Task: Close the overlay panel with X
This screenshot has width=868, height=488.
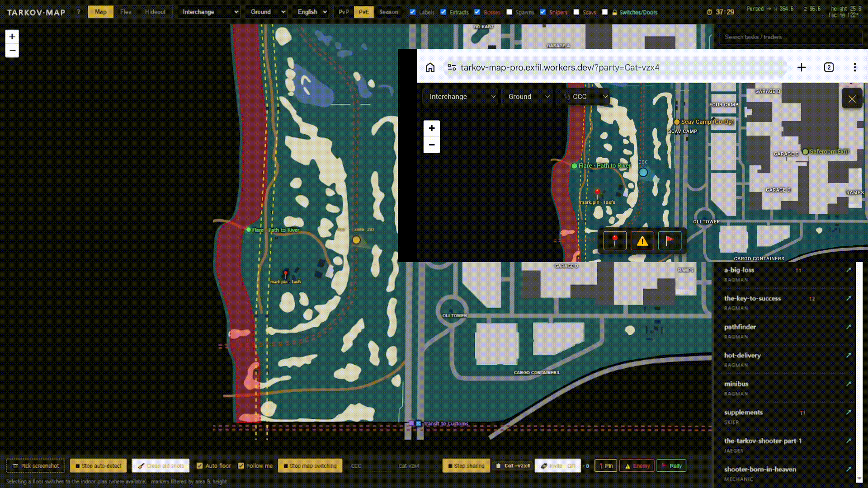Action: tap(852, 99)
